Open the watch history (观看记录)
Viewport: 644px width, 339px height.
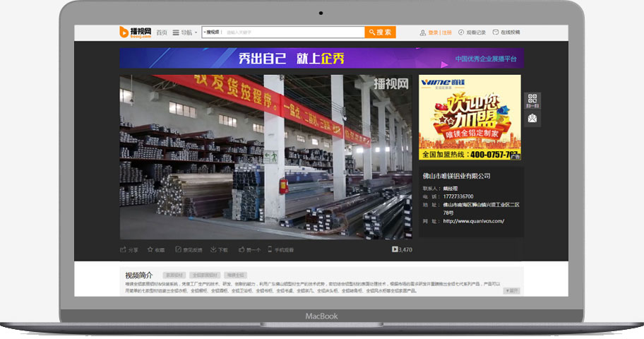[x=472, y=32]
